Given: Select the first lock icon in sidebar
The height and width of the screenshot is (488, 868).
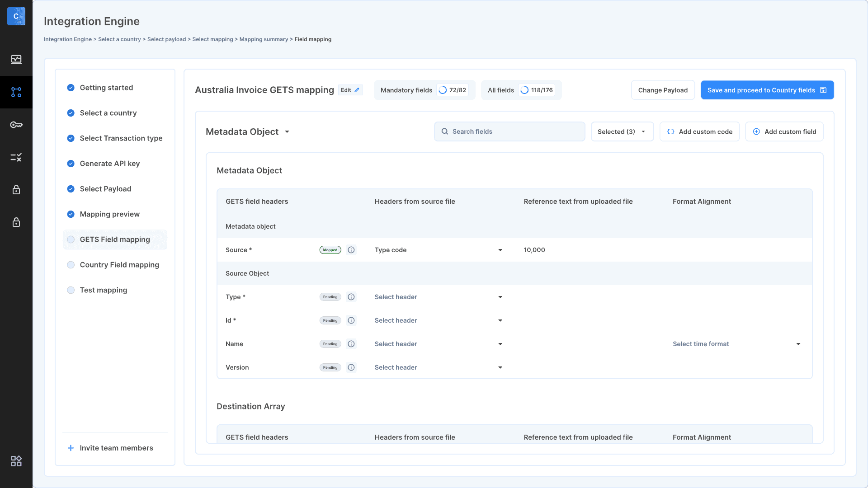Looking at the screenshot, I should tap(16, 190).
